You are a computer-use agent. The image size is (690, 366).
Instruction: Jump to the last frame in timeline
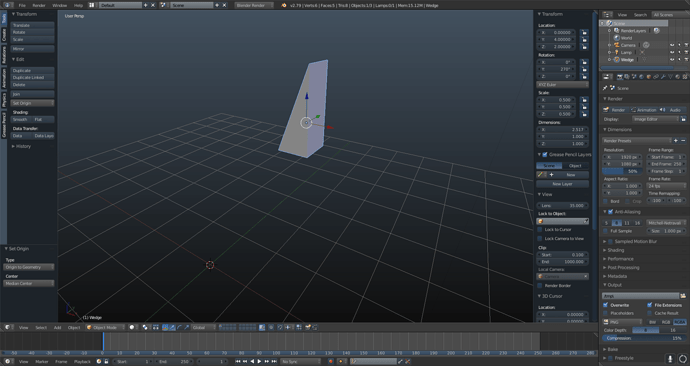[274, 362]
